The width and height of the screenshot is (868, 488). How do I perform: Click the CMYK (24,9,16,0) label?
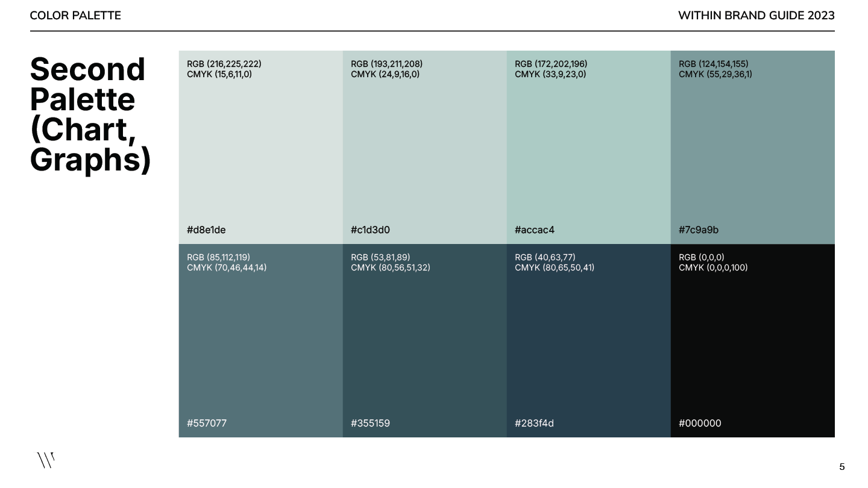click(x=385, y=74)
